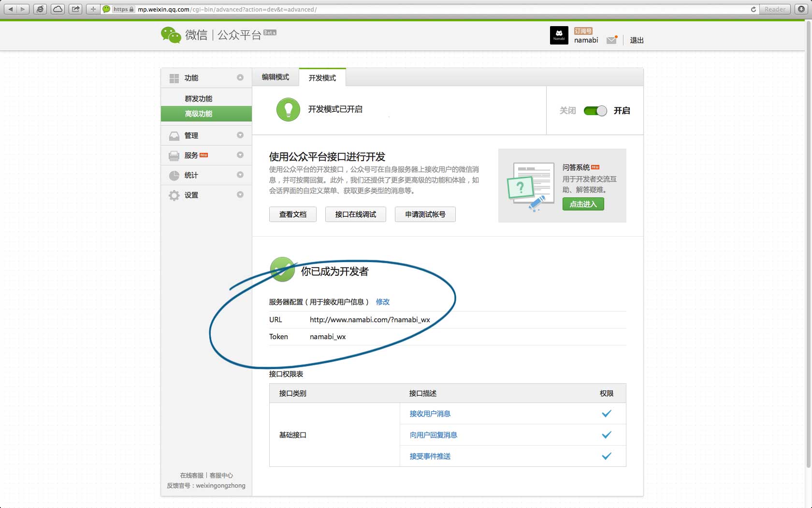Screen dimensions: 812x508
Task: Click the 权限 column header
Action: 607,393
